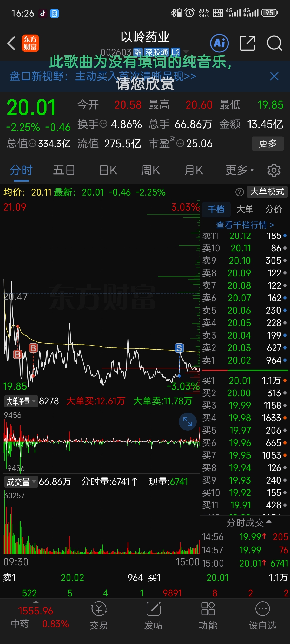
Task: Open 盘口新视野 主动买入 banner link
Action: coord(103,76)
